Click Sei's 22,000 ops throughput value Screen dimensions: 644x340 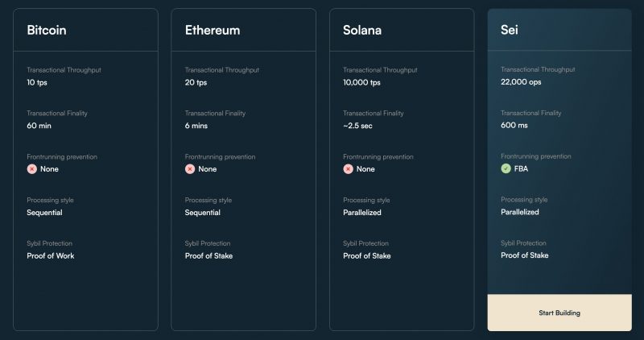(521, 82)
